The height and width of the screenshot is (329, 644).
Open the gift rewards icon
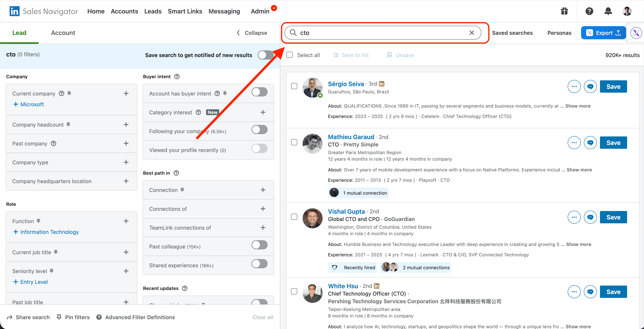pyautogui.click(x=564, y=11)
